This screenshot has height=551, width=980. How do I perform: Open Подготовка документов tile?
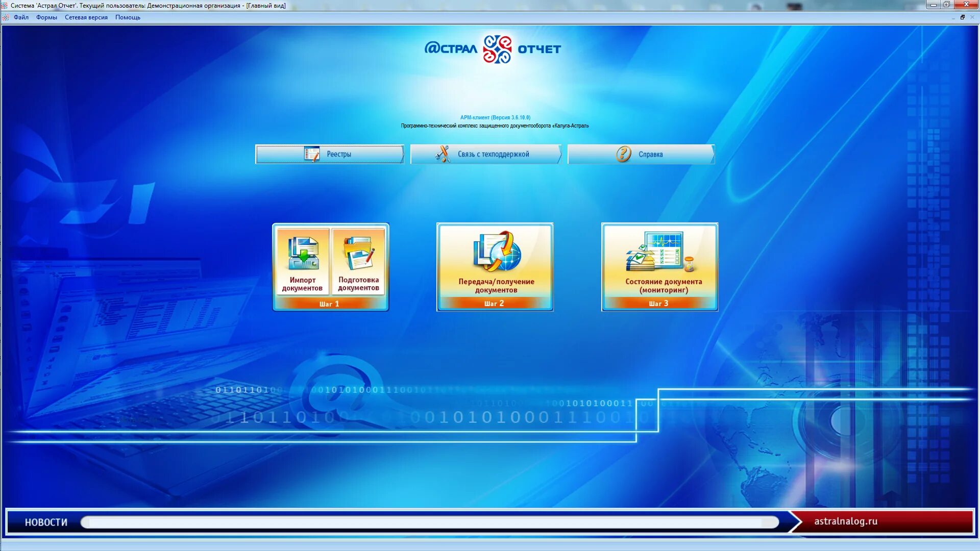pyautogui.click(x=358, y=262)
